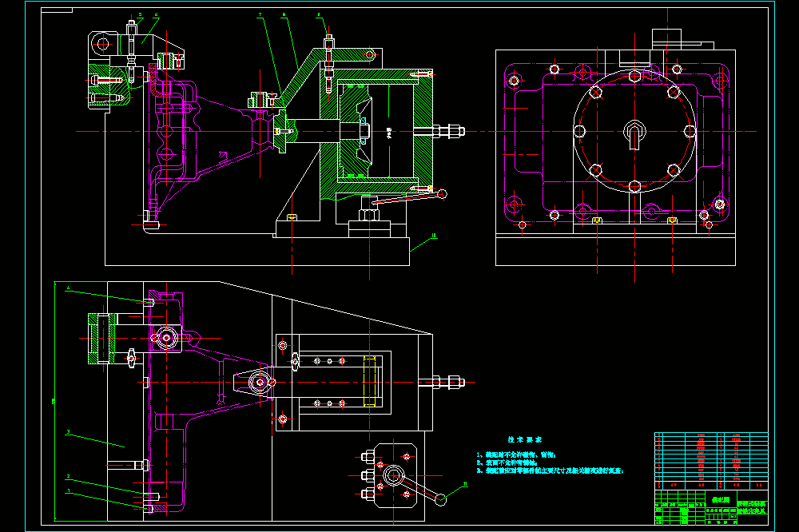Viewport: 799px width, 532px height.
Task: Select the keyed shaft center in the right view
Action: pyautogui.click(x=634, y=132)
